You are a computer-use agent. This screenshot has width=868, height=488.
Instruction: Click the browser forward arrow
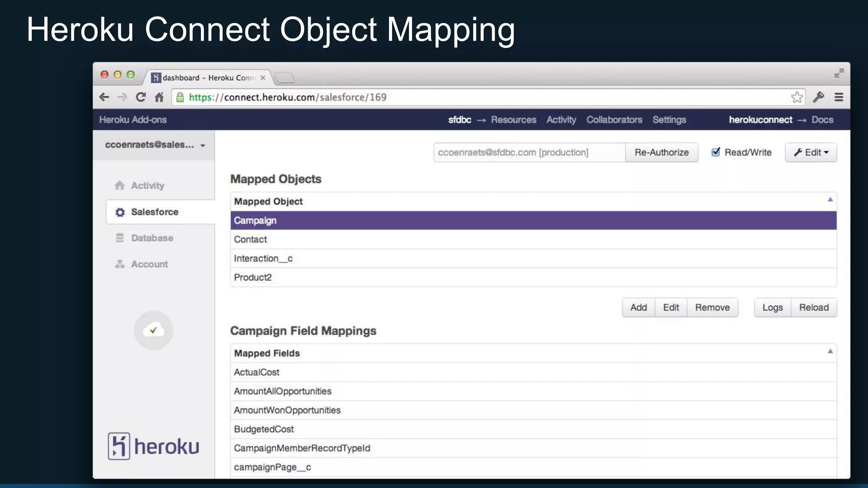coord(122,97)
